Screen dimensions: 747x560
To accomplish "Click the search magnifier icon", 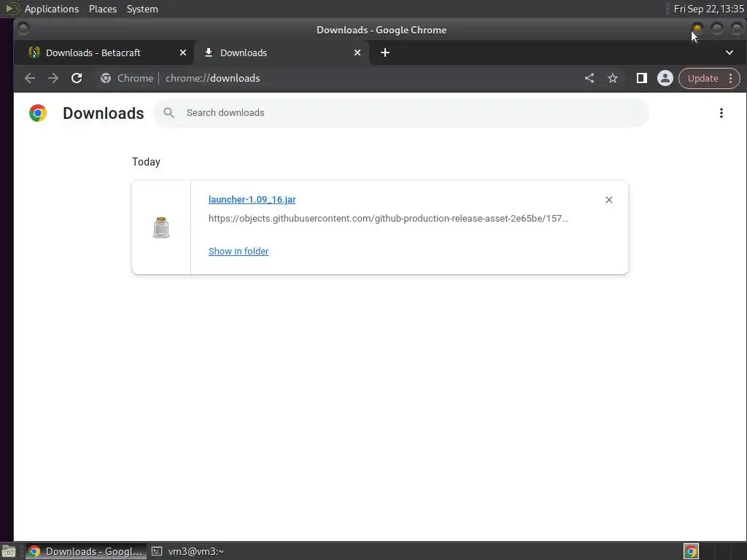I will point(169,113).
